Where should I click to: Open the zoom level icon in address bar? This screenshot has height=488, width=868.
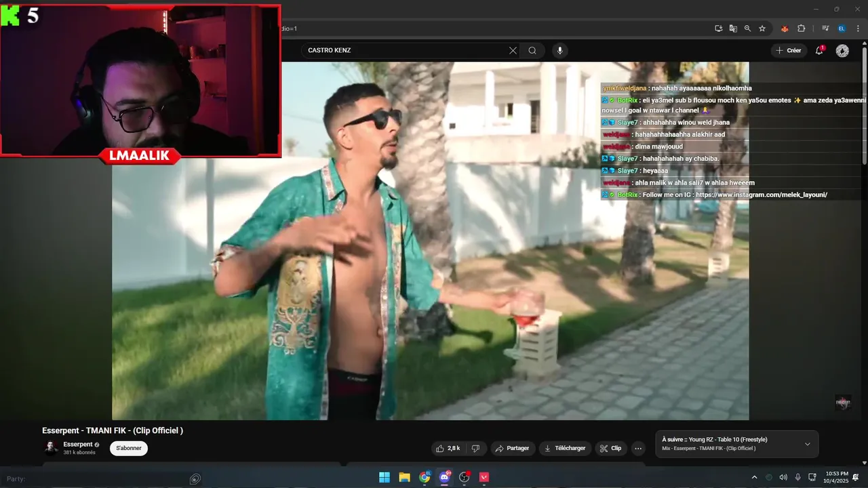tap(747, 28)
